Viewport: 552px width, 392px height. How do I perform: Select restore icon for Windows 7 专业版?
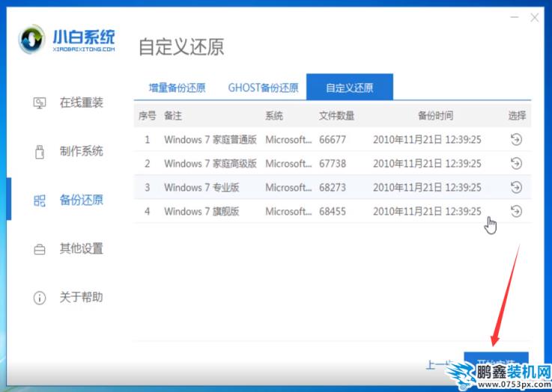(x=516, y=187)
